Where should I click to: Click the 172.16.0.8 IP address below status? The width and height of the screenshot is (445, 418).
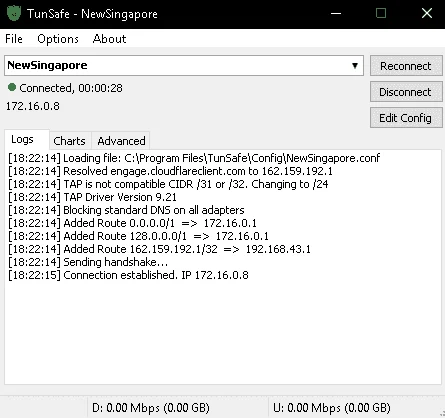click(33, 106)
